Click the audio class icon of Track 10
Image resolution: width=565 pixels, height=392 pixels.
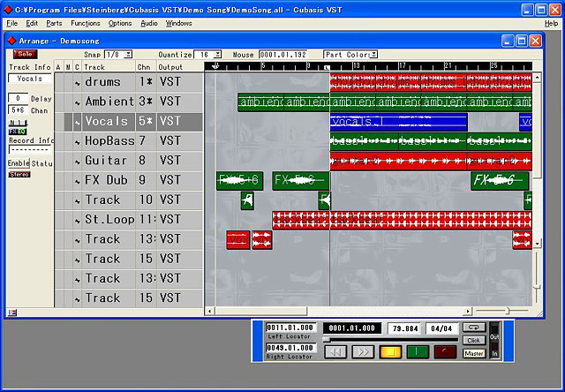[x=77, y=201]
